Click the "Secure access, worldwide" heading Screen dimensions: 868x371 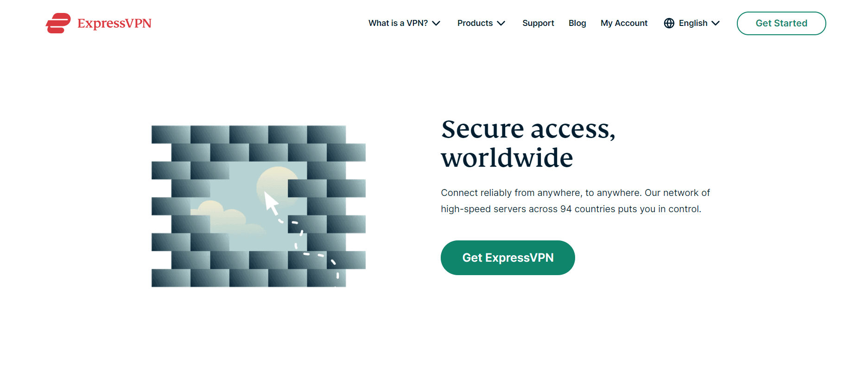coord(528,143)
